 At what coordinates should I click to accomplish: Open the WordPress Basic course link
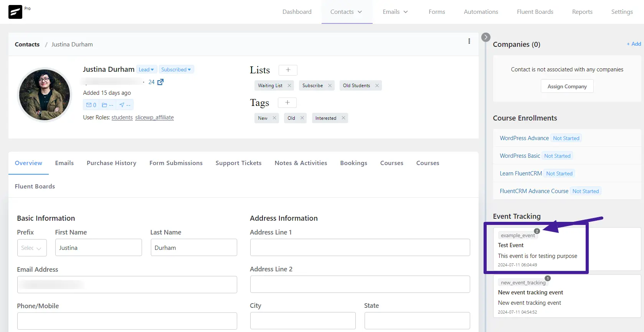pos(520,156)
